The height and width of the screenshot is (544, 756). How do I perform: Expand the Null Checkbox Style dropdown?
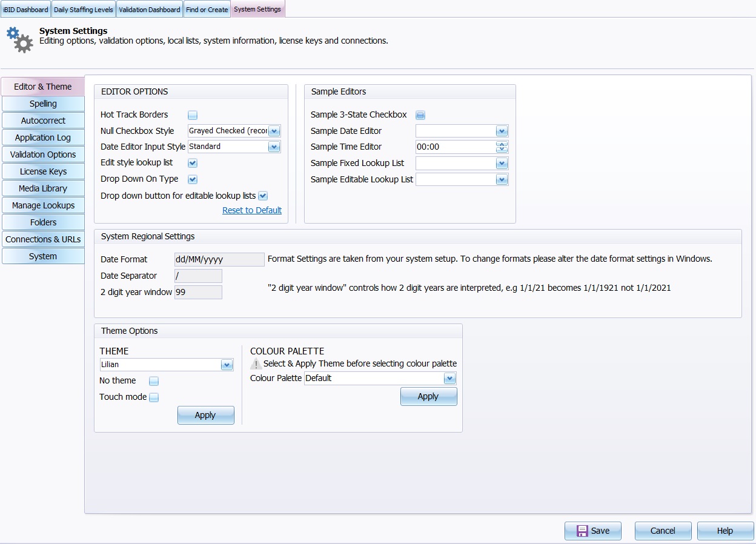[274, 131]
